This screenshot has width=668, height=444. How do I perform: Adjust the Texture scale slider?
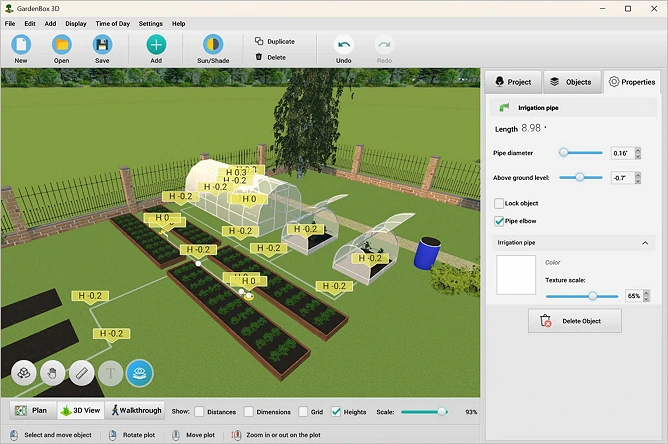(x=582, y=296)
